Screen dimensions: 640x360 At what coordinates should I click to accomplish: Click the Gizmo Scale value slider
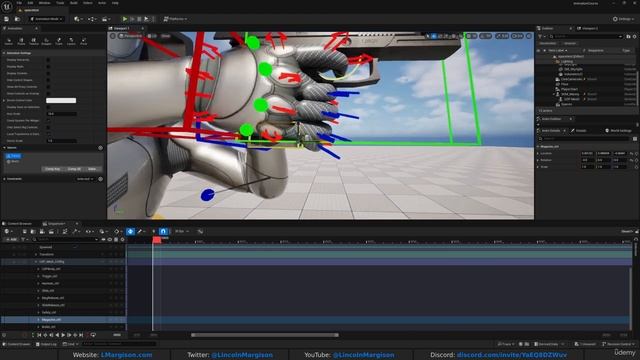pyautogui.click(x=61, y=141)
